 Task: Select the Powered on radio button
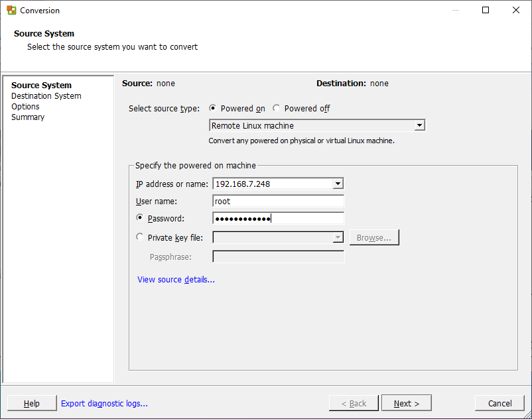pyautogui.click(x=212, y=108)
